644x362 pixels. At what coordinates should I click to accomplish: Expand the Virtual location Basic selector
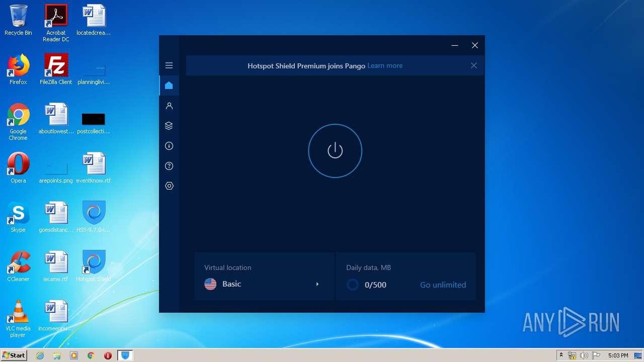[x=264, y=277]
